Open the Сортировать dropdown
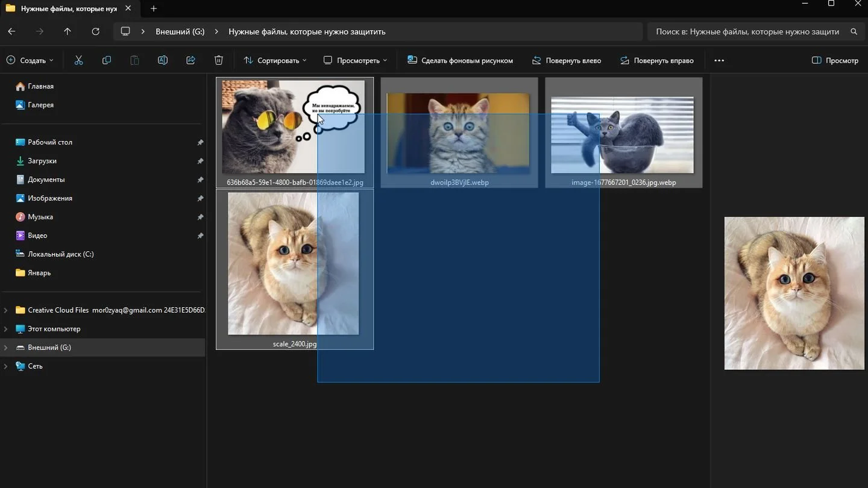Screen dimensions: 868x488 pyautogui.click(x=275, y=60)
